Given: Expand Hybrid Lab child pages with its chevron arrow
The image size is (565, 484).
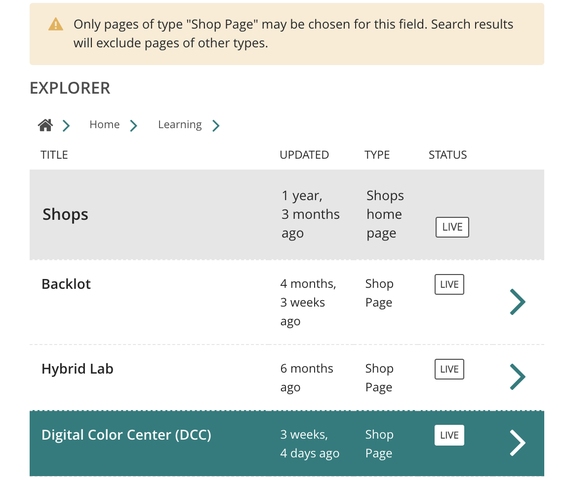Looking at the screenshot, I should (518, 377).
